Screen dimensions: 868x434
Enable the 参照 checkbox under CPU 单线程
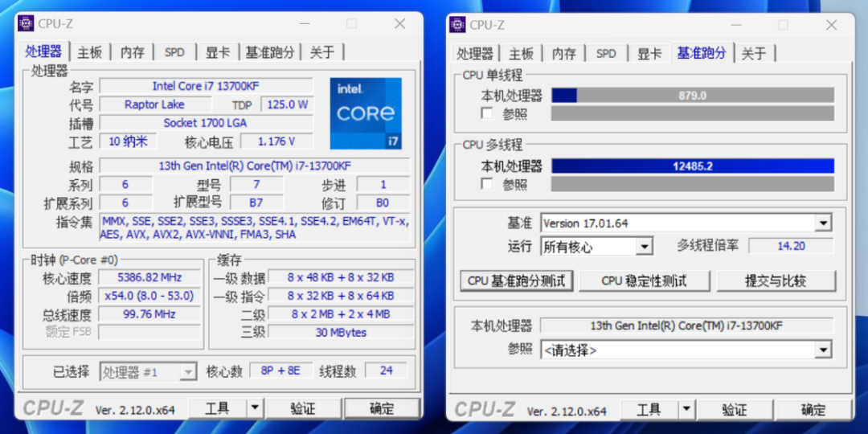tap(487, 113)
